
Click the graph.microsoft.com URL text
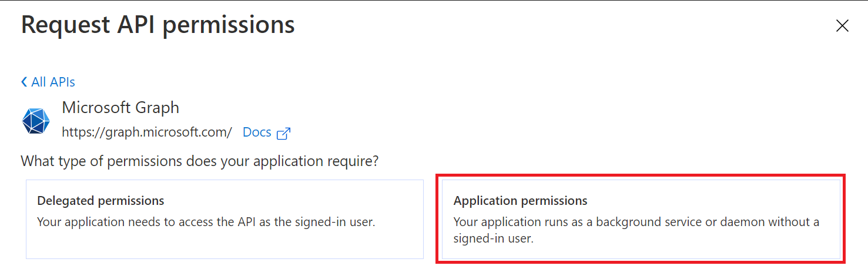coord(147,132)
